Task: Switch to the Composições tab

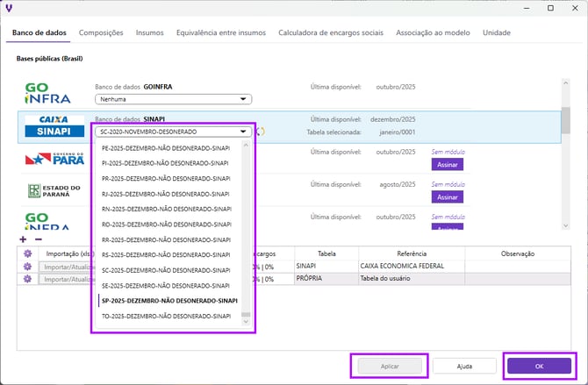Action: tap(101, 32)
